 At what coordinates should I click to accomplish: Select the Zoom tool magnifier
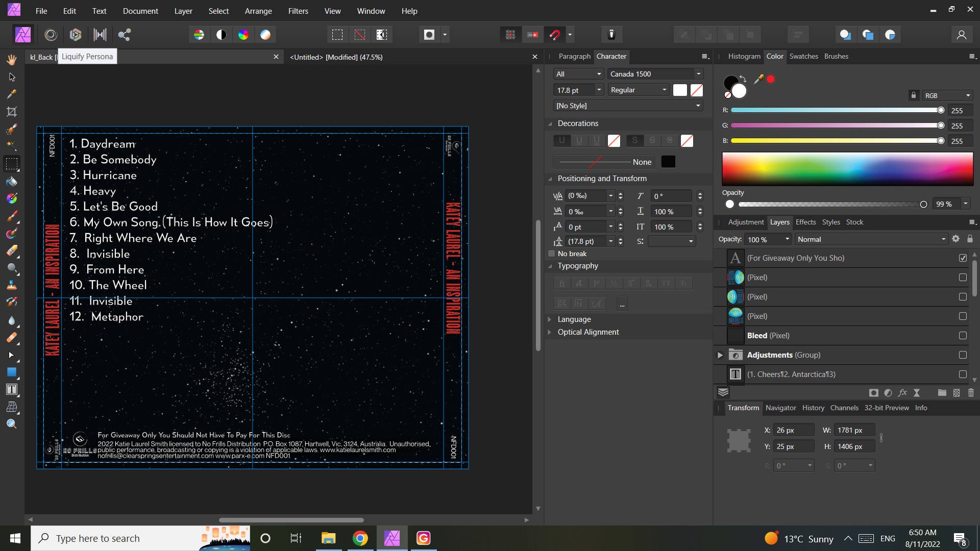[x=12, y=424]
